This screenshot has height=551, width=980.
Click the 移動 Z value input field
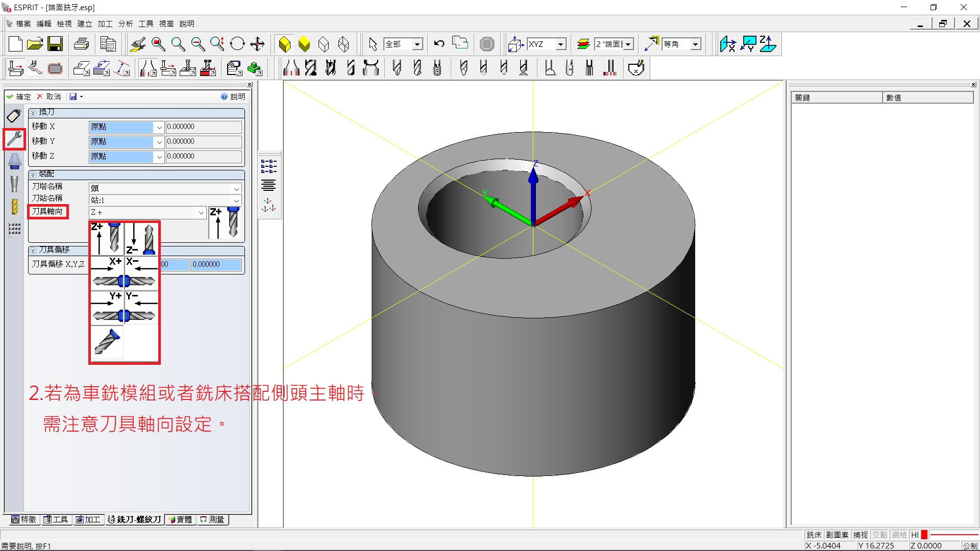[x=204, y=156]
